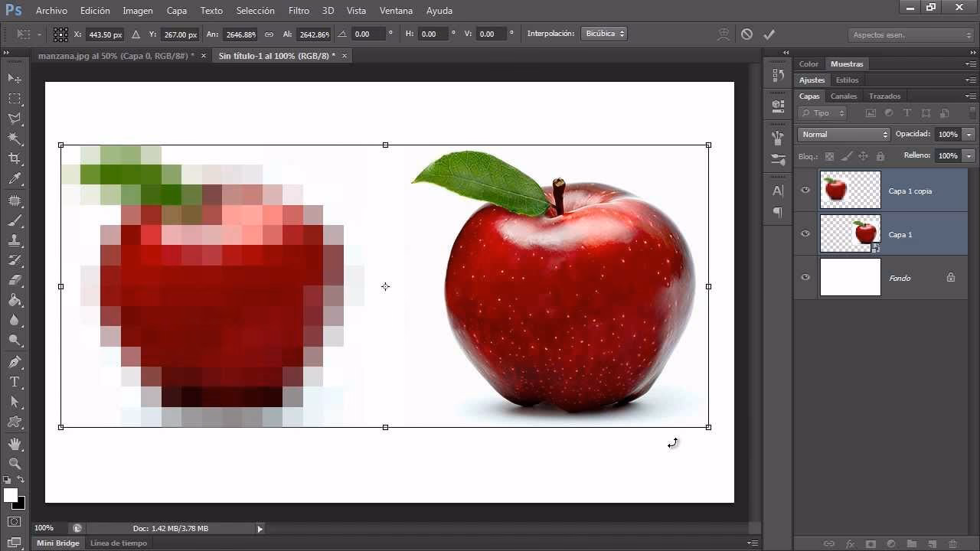Toggle visibility of the Fondo layer
The image size is (980, 551).
(805, 277)
